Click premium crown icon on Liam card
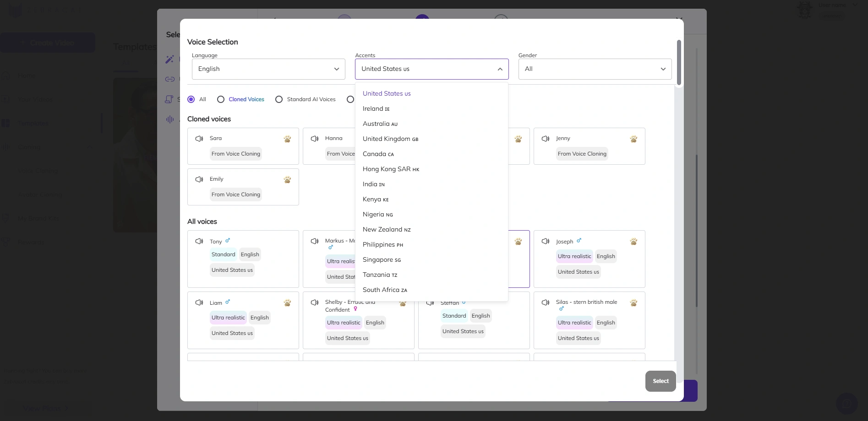The image size is (868, 421). pyautogui.click(x=287, y=303)
